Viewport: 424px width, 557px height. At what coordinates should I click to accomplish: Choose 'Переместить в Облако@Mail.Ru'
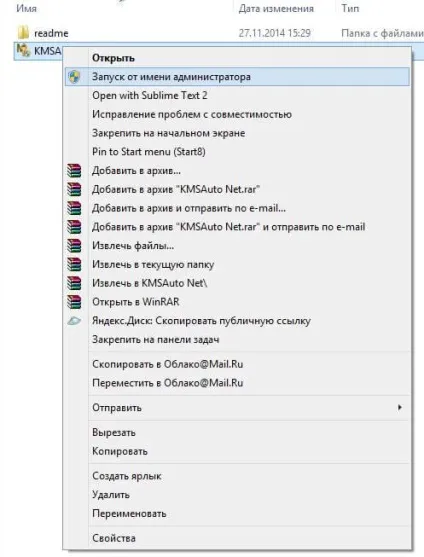click(x=237, y=383)
